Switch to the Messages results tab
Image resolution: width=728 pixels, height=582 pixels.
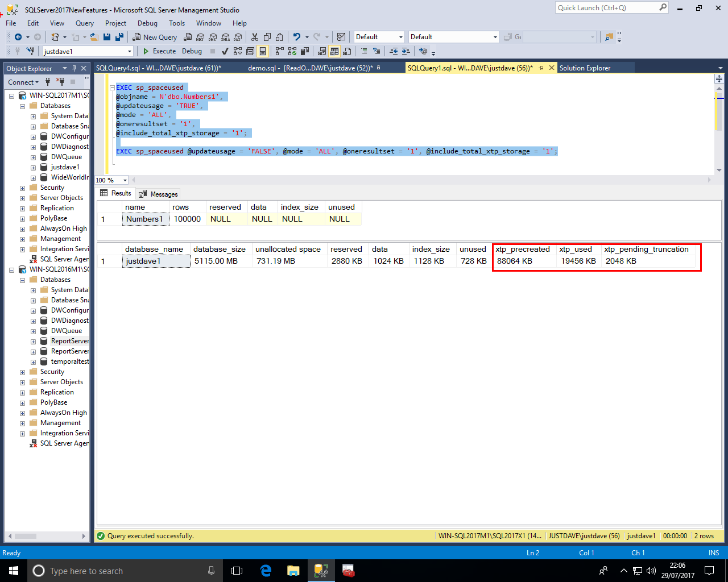(x=159, y=194)
